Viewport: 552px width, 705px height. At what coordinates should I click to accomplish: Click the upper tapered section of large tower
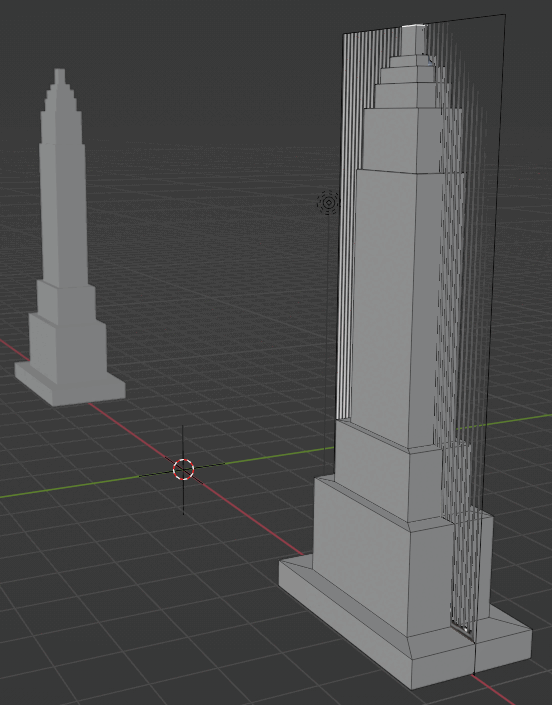(x=400, y=139)
